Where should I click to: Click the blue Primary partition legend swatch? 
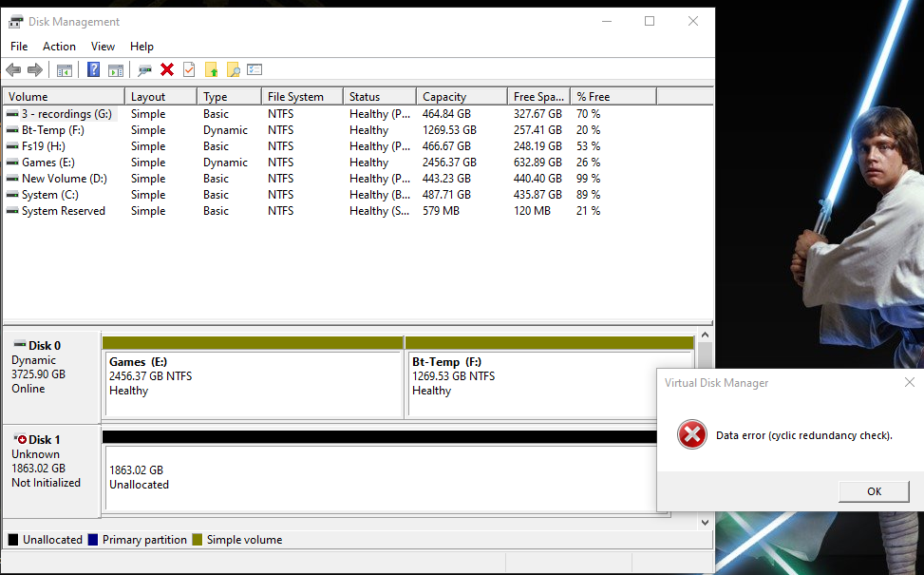click(x=92, y=540)
